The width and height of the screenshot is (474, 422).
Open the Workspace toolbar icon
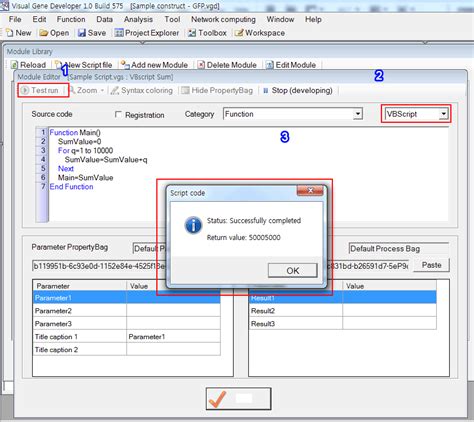click(x=239, y=33)
